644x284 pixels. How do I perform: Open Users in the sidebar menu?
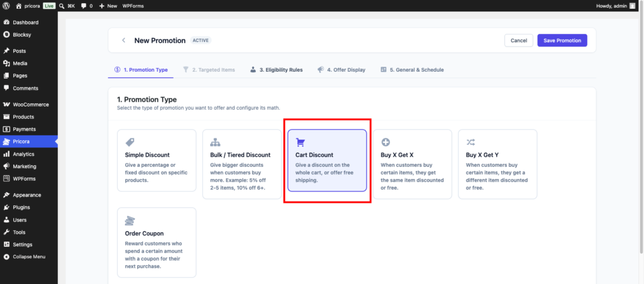(29, 220)
